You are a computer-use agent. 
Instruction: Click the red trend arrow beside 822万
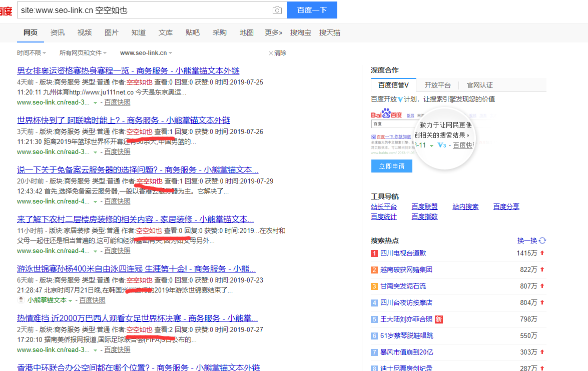click(x=542, y=269)
